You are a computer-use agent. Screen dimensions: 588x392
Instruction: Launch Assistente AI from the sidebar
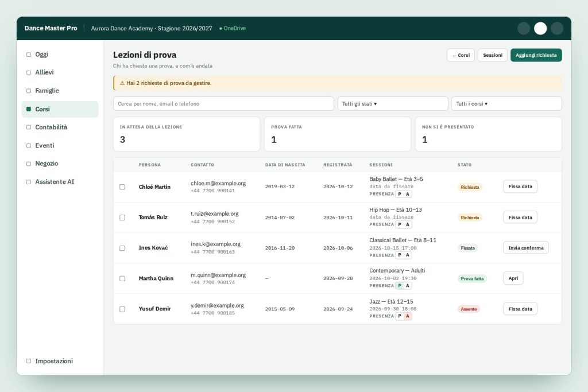coord(60,182)
